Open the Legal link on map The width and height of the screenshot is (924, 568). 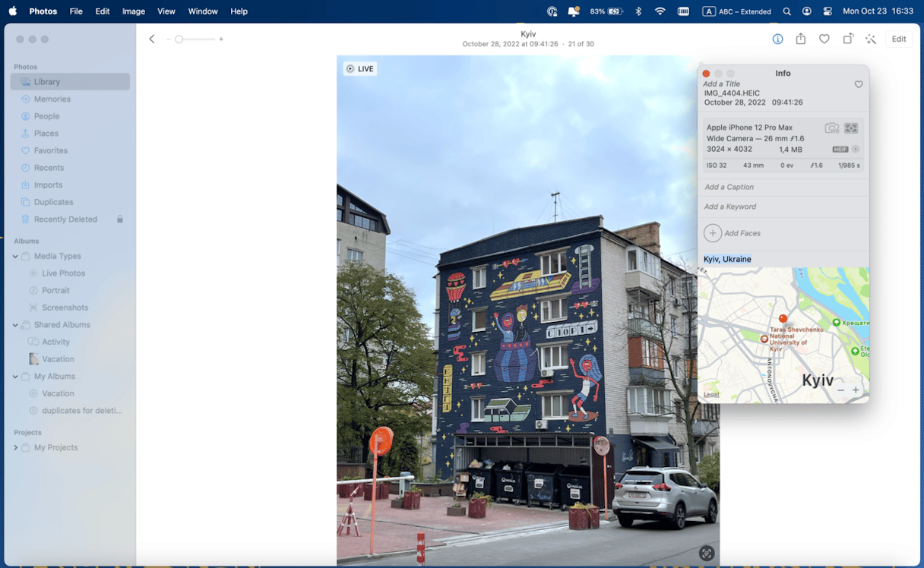pyautogui.click(x=711, y=394)
